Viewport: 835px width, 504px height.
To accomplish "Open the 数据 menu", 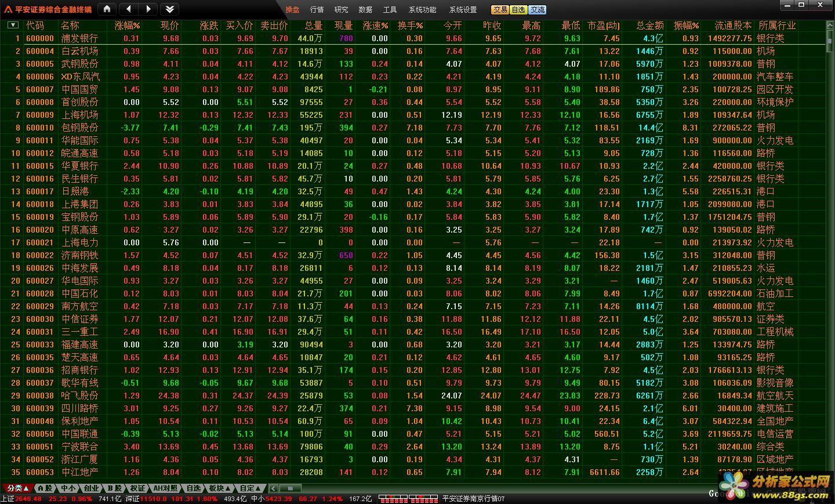I will (365, 10).
